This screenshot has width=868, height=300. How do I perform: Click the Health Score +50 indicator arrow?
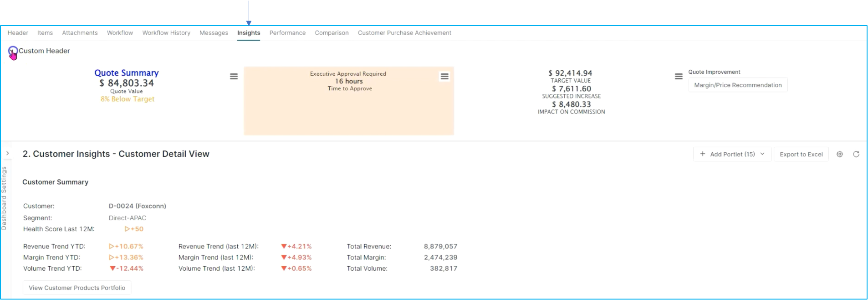coord(127,229)
